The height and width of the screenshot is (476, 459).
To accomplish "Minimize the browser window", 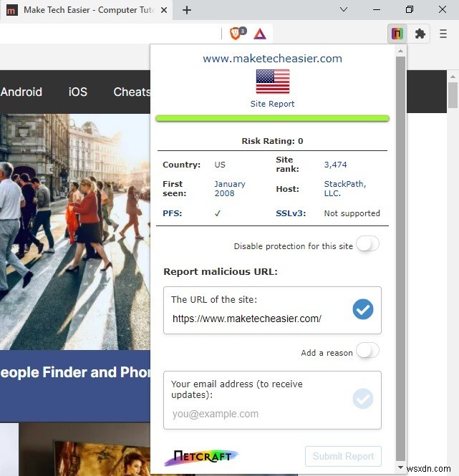I will (377, 10).
